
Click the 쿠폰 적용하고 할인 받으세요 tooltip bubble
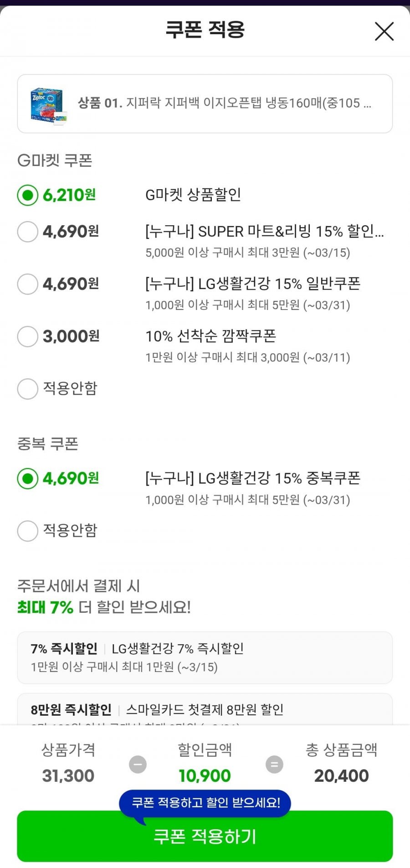pos(205,803)
